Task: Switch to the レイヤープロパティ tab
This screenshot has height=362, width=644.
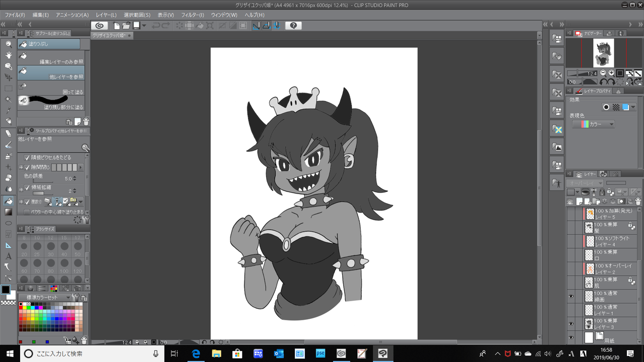Action: point(594,91)
